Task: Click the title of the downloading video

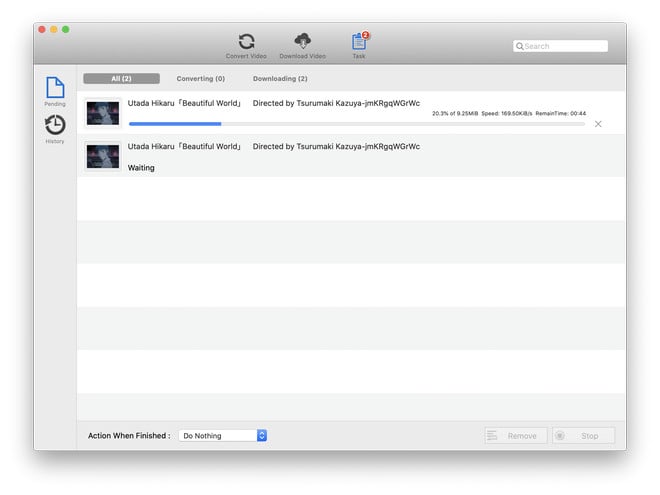Action: tap(274, 103)
